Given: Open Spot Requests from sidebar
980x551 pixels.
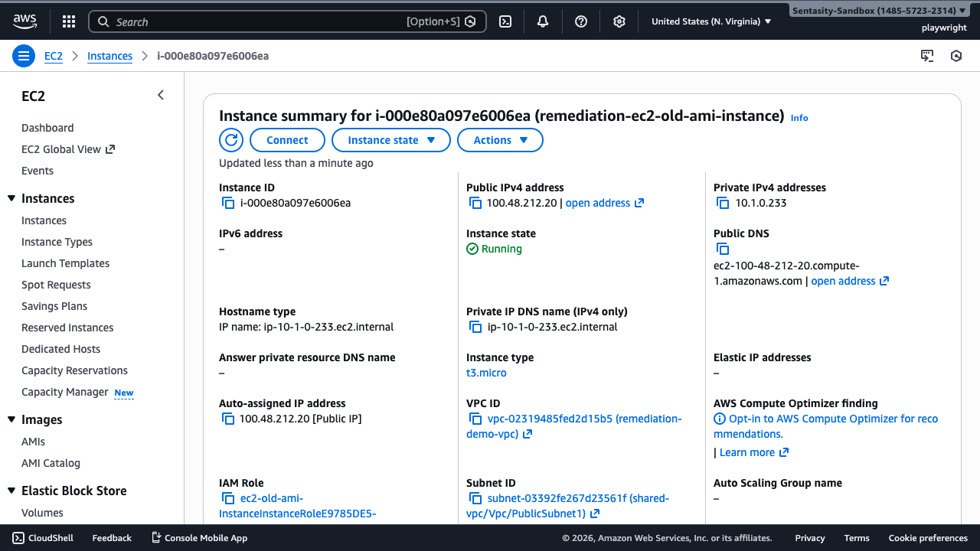Looking at the screenshot, I should click(x=56, y=285).
